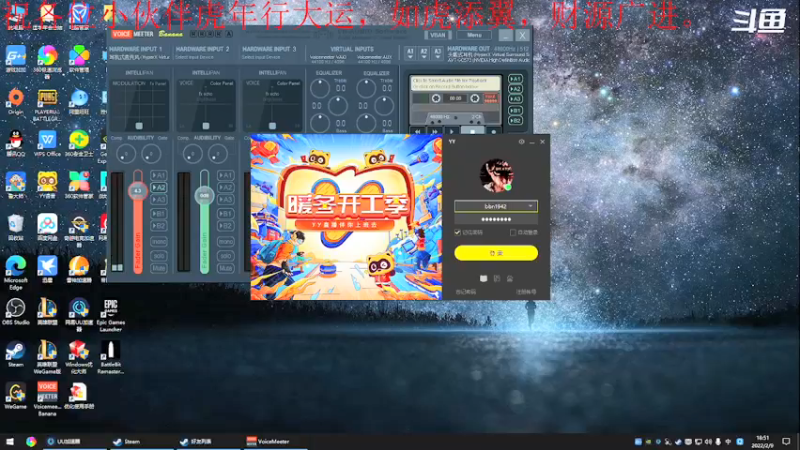Viewport: 800px width, 450px height.
Task: Open the Tencent QQ penguin icon
Action: click(x=16, y=143)
